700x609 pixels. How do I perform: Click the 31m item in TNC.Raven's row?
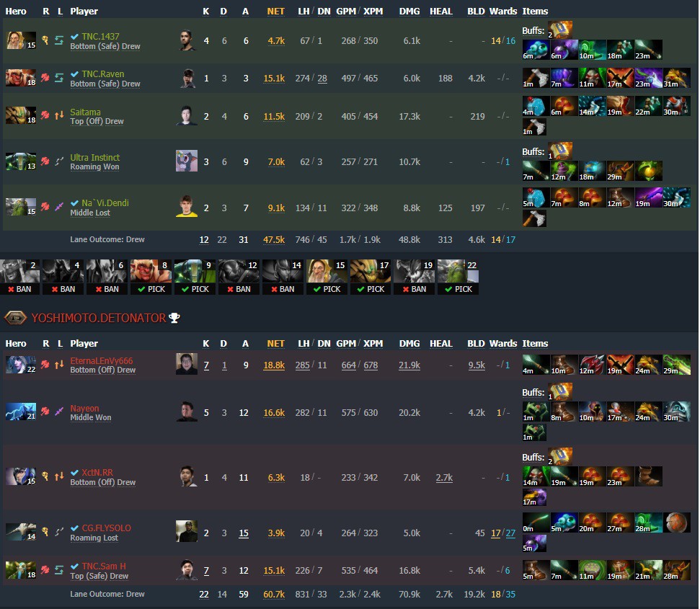coord(676,78)
